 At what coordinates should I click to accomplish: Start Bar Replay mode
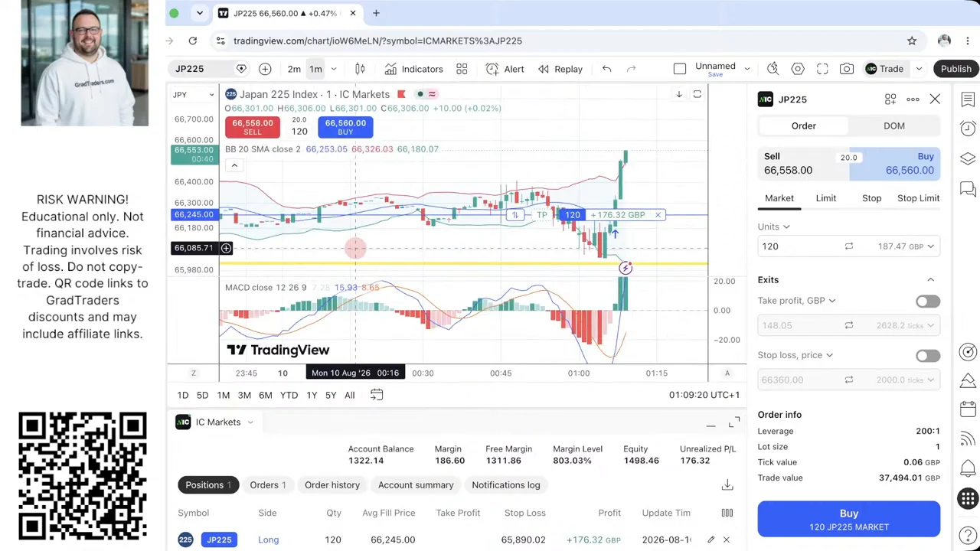click(x=560, y=69)
